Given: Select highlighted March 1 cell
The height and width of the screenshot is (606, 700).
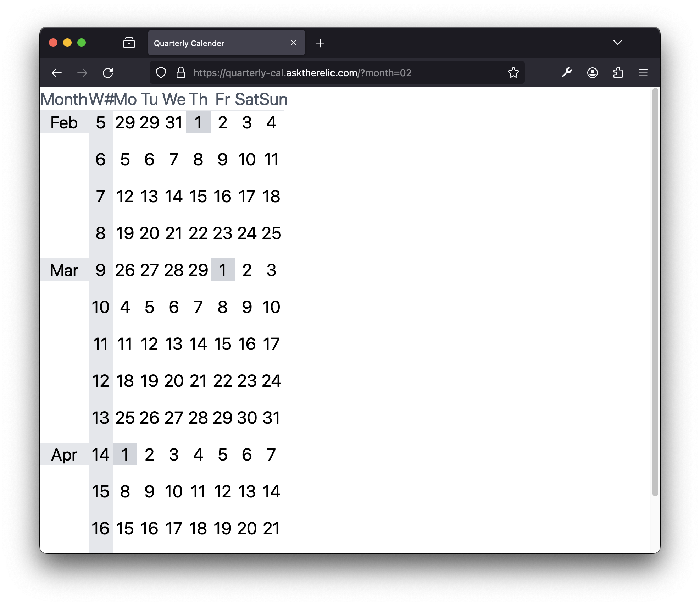Looking at the screenshot, I should (222, 270).
